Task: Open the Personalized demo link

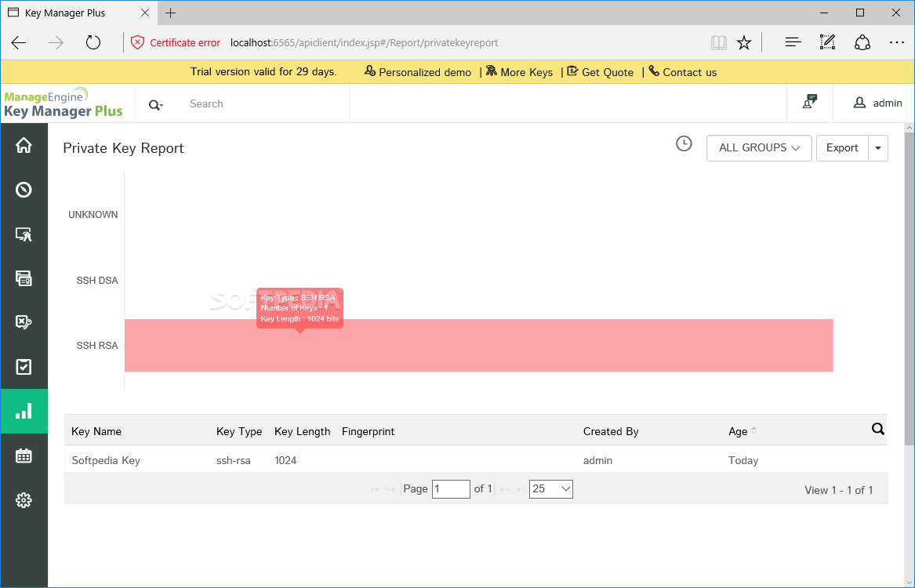Action: [x=418, y=72]
